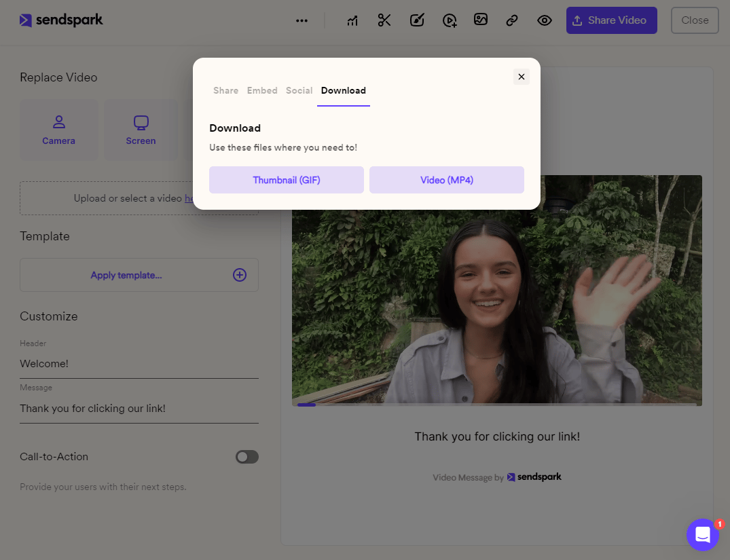The height and width of the screenshot is (560, 730).
Task: Select the Download tab
Action: point(344,90)
